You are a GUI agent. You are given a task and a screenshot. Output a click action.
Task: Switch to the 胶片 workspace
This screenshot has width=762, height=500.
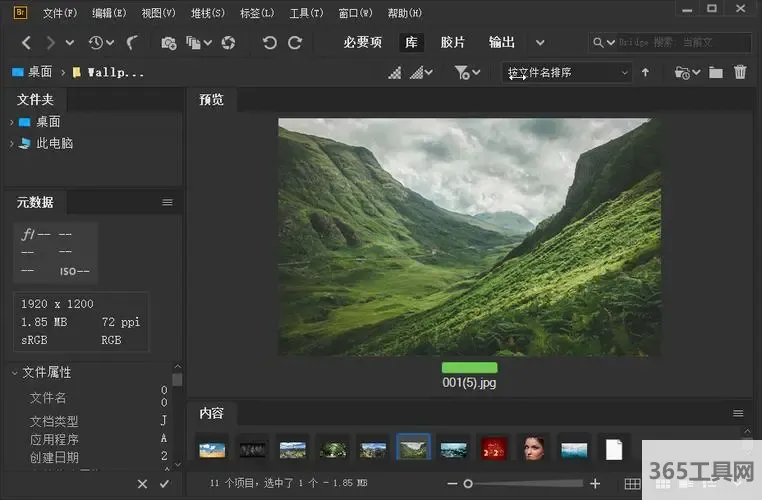(x=453, y=43)
